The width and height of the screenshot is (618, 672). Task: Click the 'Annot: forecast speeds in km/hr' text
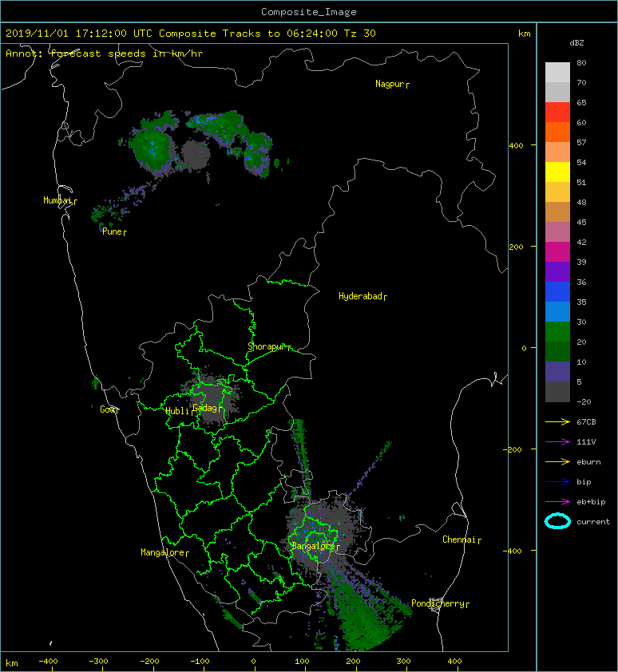[105, 53]
